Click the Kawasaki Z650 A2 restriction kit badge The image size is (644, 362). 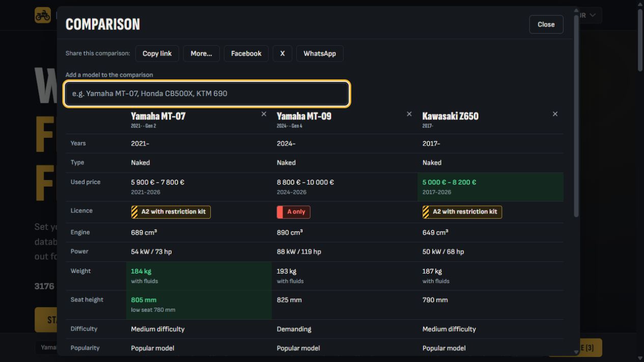462,212
